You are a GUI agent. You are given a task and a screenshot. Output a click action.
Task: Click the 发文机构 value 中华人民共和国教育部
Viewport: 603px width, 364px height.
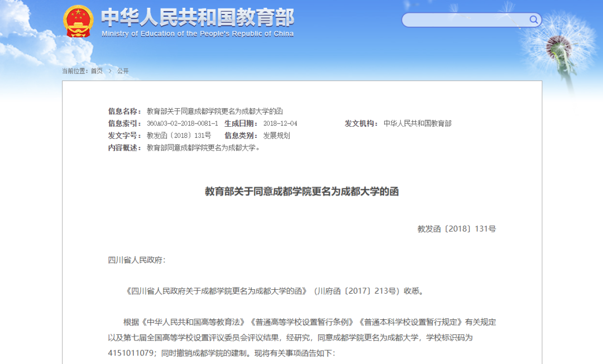(418, 124)
